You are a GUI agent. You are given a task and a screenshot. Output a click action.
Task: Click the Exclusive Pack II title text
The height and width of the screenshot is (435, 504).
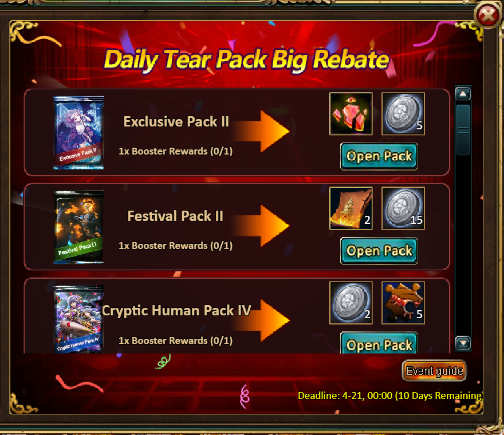(x=176, y=122)
